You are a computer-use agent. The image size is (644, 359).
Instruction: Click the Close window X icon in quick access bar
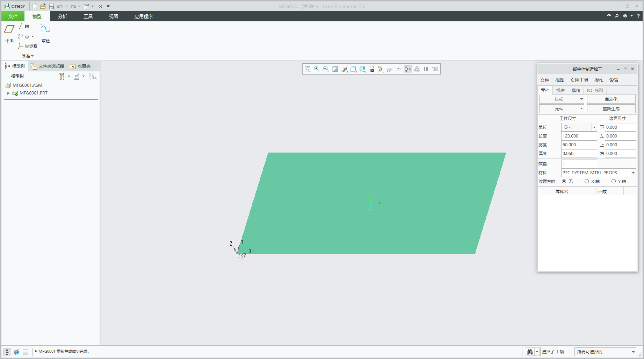click(x=100, y=6)
